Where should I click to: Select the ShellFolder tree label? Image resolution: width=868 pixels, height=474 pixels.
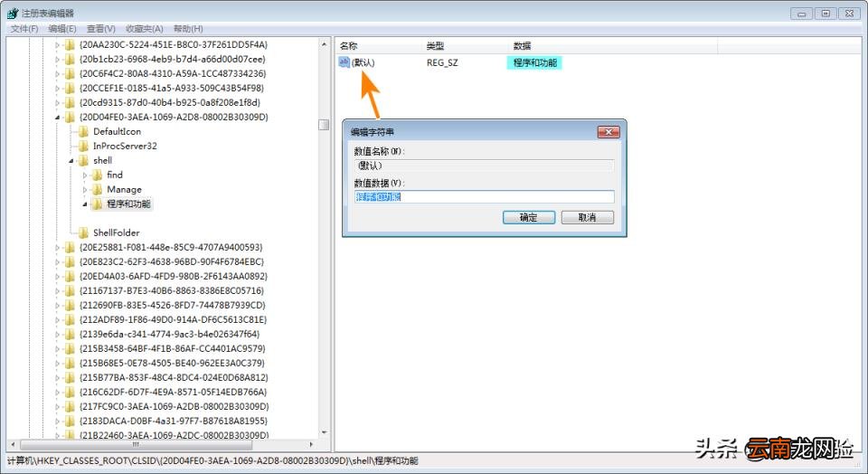(x=117, y=232)
